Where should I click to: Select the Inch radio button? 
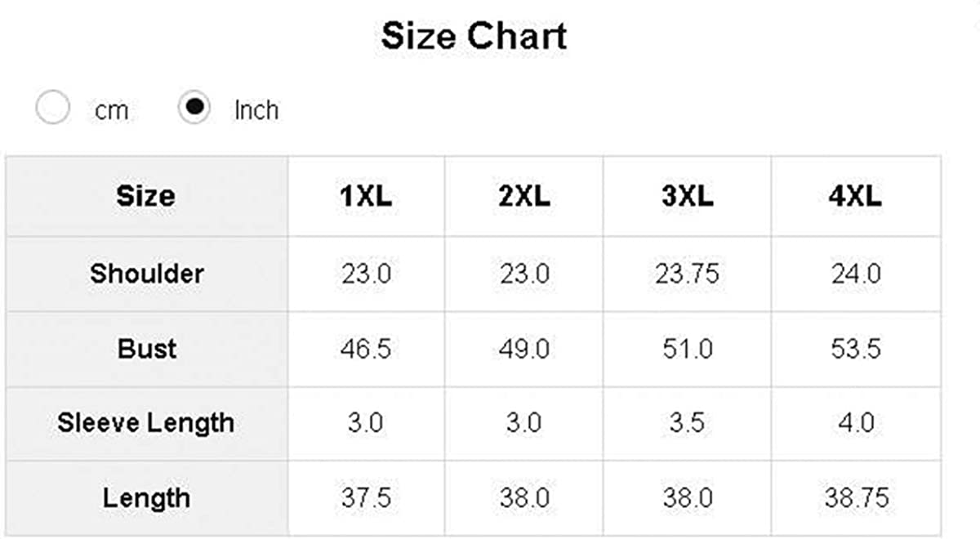click(x=194, y=109)
